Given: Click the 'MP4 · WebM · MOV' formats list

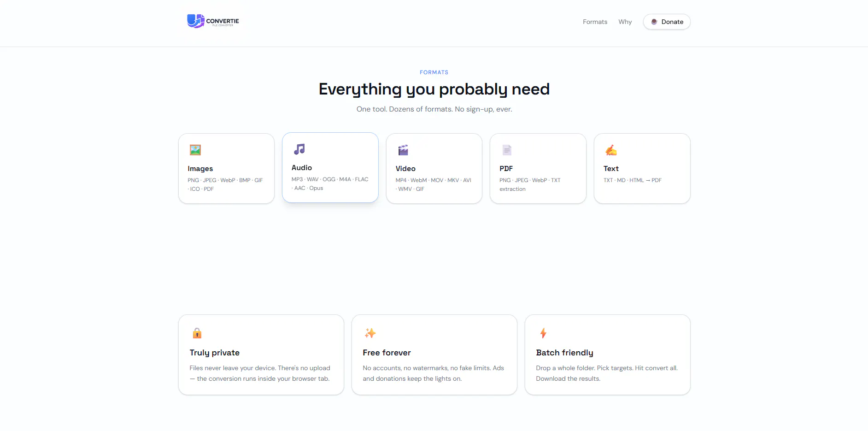Looking at the screenshot, I should 433,184.
